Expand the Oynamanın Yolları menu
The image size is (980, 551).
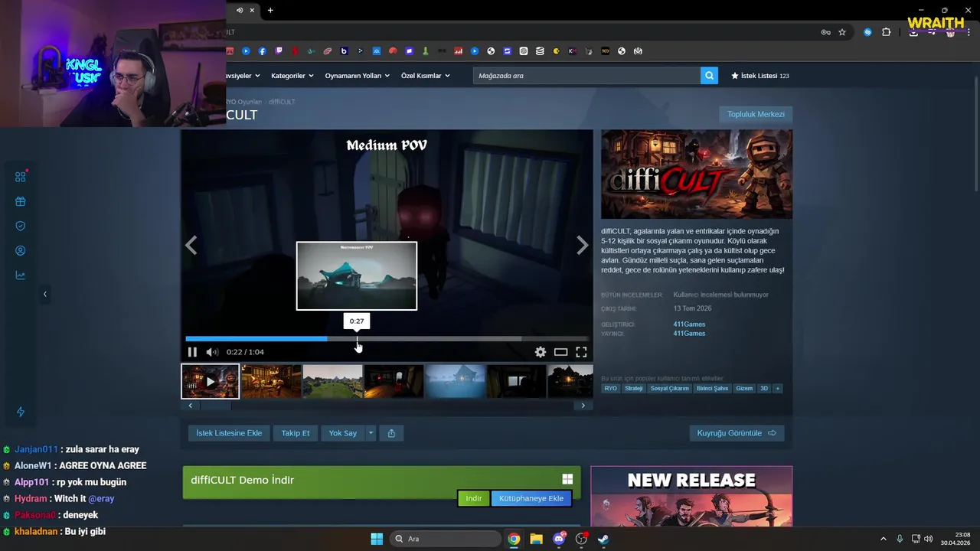pos(357,76)
